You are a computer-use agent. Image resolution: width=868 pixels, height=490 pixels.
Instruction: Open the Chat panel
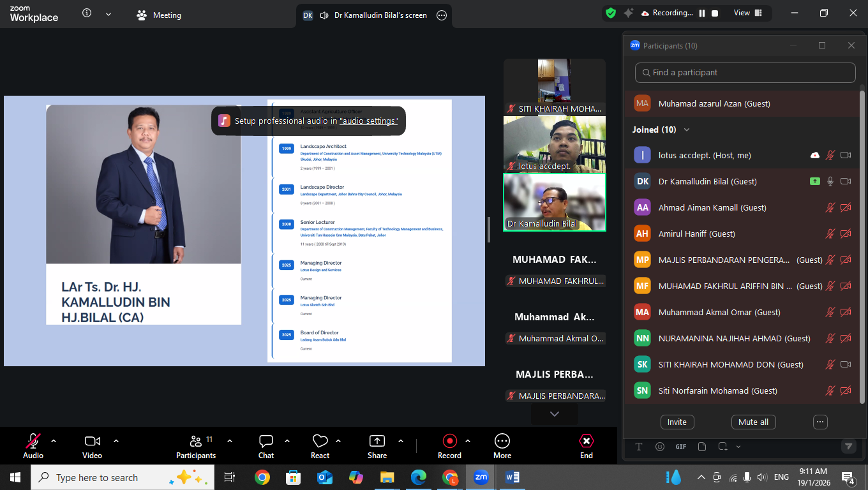(x=266, y=445)
